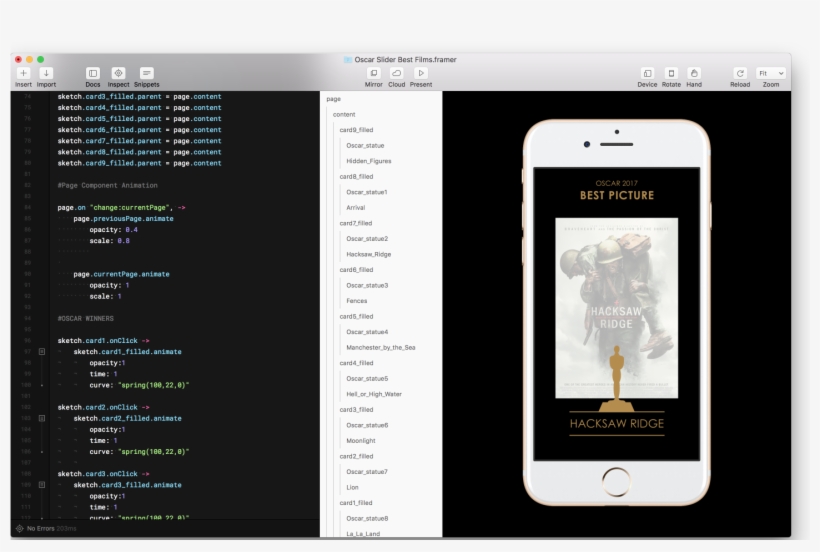Open the Docs panel
The height and width of the screenshot is (552, 820).
click(x=92, y=74)
